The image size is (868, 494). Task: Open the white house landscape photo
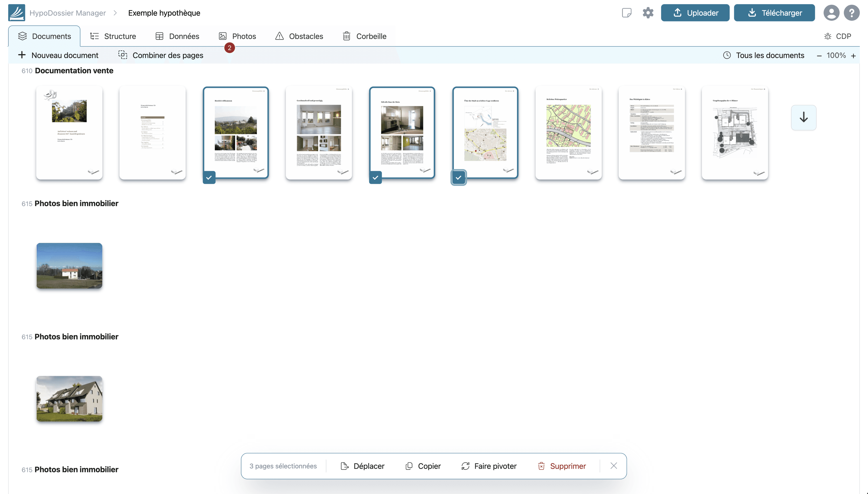[x=69, y=266]
